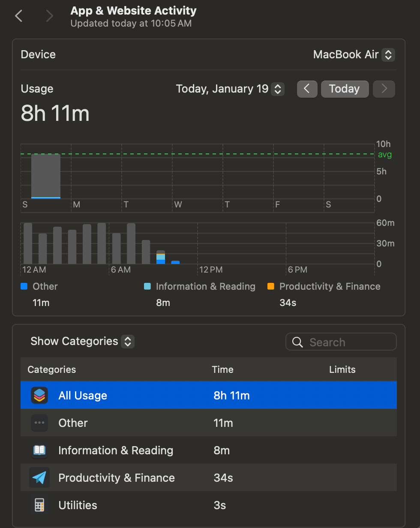
Task: Click the All Usage stacked layers icon
Action: click(39, 395)
